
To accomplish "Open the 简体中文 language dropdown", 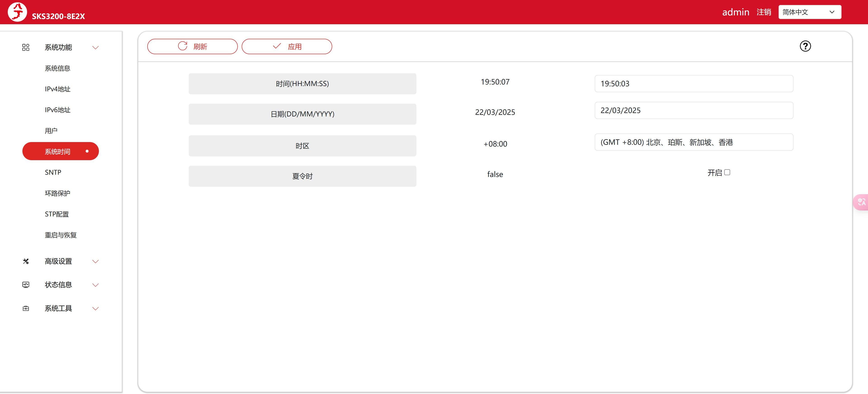I will click(x=810, y=12).
